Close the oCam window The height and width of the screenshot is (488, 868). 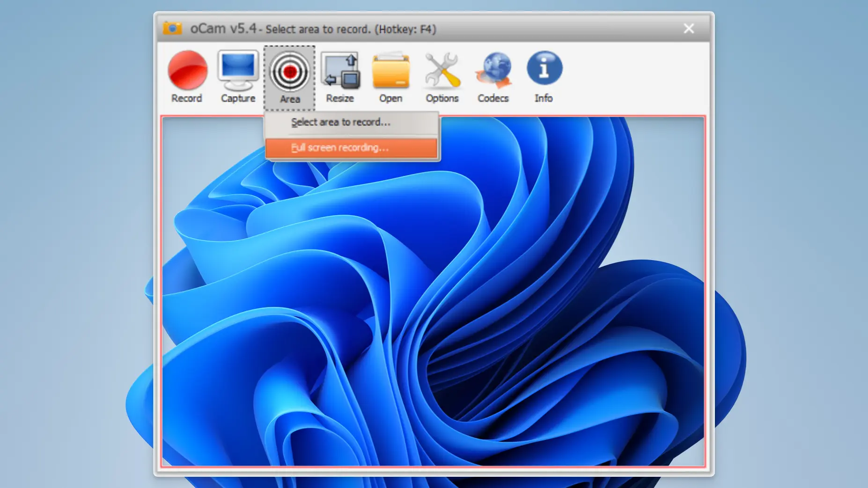tap(688, 29)
